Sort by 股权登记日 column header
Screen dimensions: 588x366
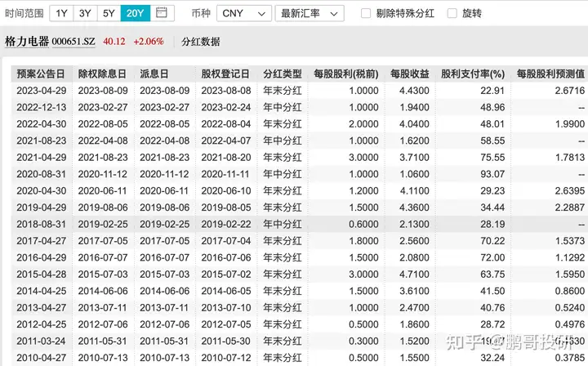(x=225, y=74)
